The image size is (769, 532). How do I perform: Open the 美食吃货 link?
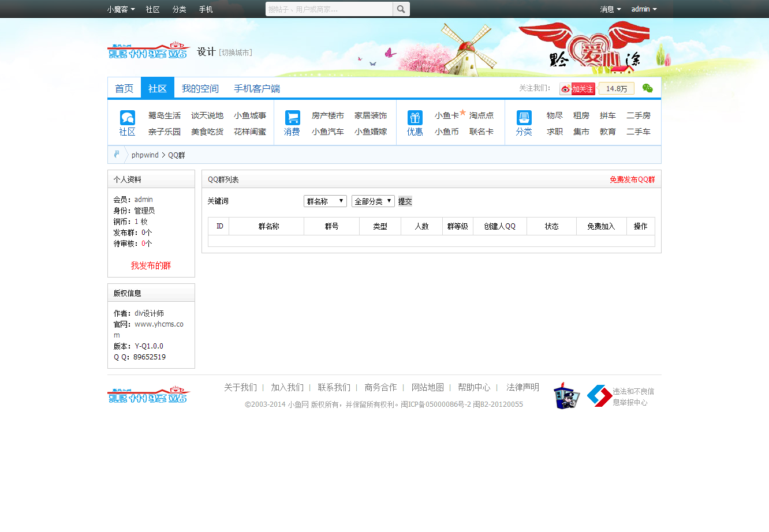point(207,132)
